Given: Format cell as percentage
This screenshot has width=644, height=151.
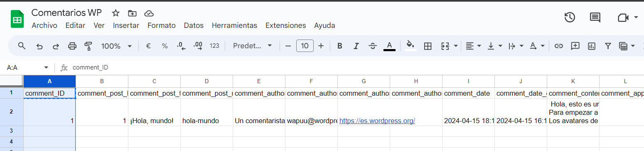Looking at the screenshot, I should 165,46.
